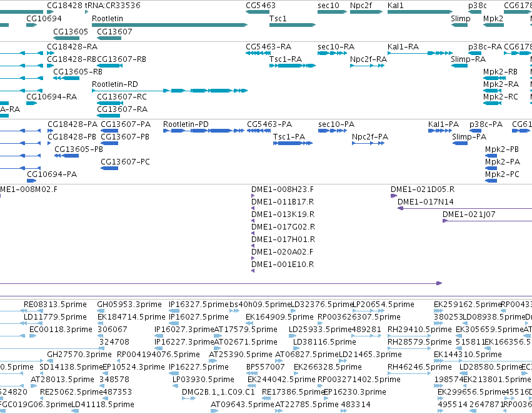Select the CG13607-RB transcript label
The height and width of the screenshot is (414, 532).
(121, 59)
